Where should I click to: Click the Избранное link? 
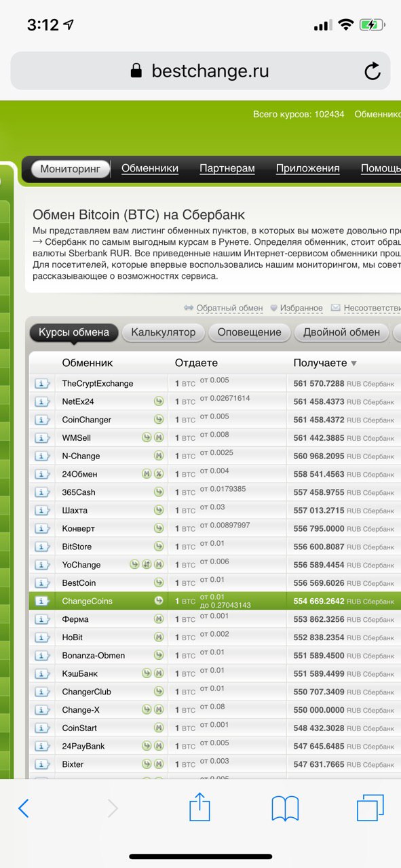pyautogui.click(x=301, y=309)
